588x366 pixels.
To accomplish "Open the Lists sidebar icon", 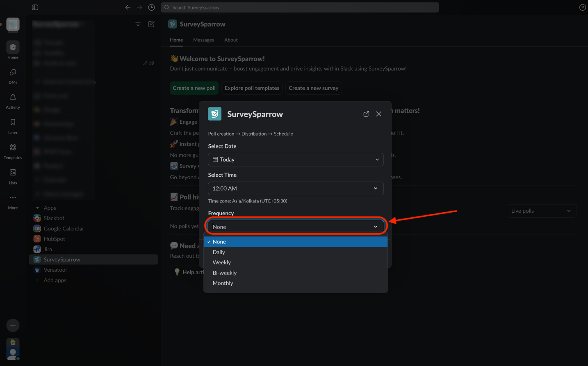I will 13,173.
